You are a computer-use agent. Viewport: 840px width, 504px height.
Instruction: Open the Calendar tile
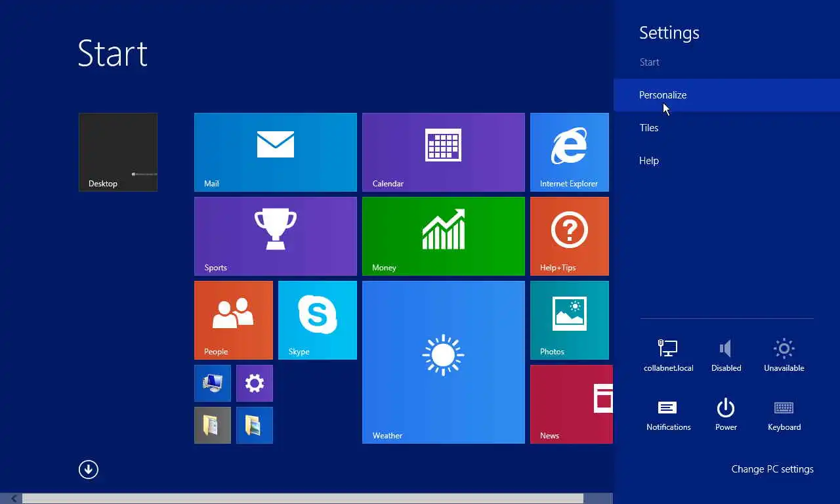pyautogui.click(x=444, y=152)
